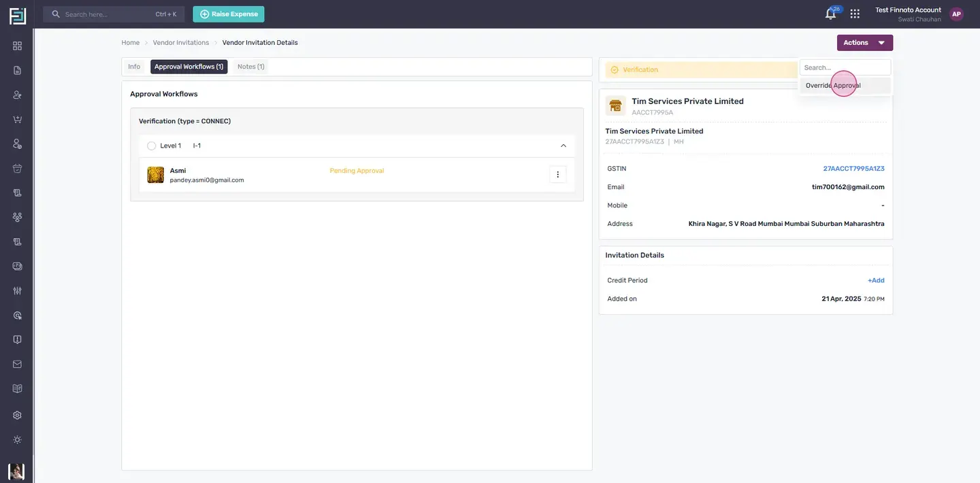This screenshot has width=980, height=483.
Task: Open the settings gear in sidebar
Action: pyautogui.click(x=17, y=415)
